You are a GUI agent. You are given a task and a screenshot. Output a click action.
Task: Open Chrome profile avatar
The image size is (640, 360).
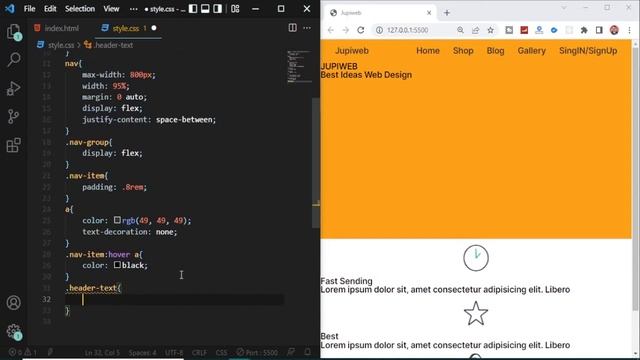[x=614, y=30]
